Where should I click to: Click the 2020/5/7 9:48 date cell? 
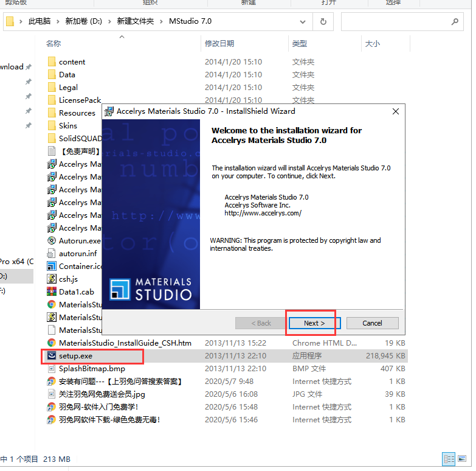click(x=229, y=381)
